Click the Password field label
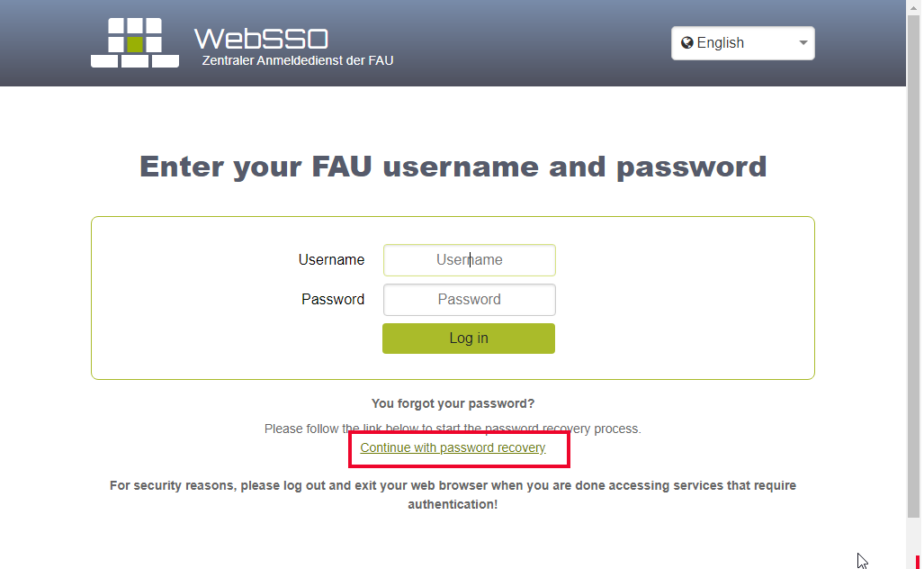 coord(333,300)
